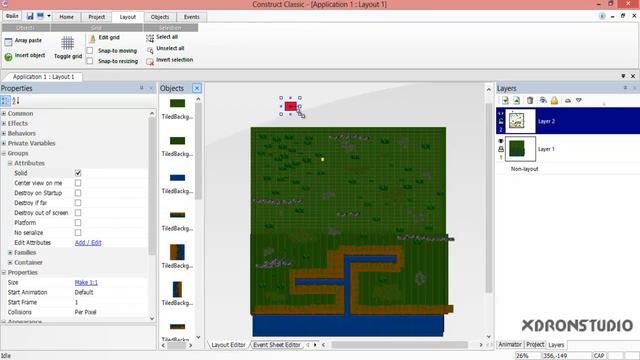Collapse the Groups section

4,153
